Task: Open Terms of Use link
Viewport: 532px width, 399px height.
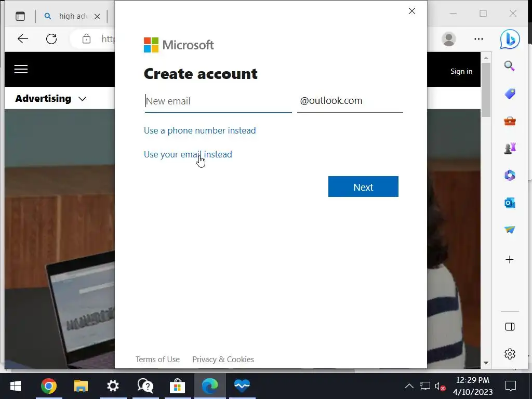Action: (158, 360)
